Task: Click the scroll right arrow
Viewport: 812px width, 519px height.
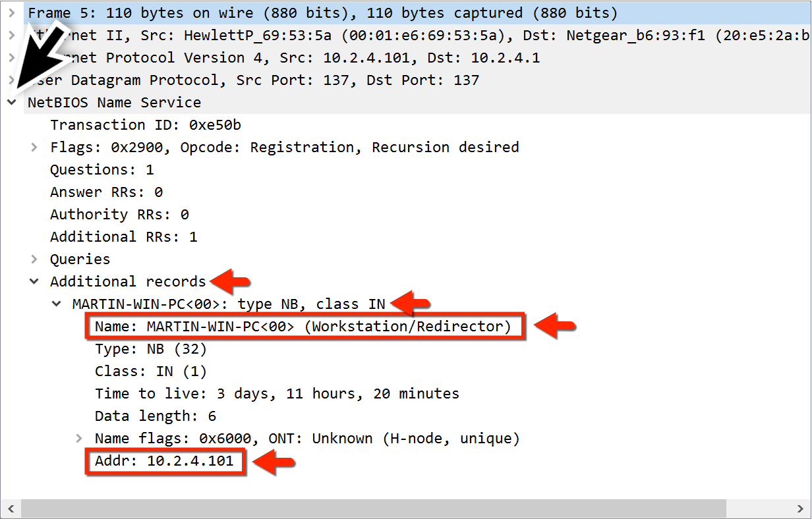Action: click(x=801, y=508)
